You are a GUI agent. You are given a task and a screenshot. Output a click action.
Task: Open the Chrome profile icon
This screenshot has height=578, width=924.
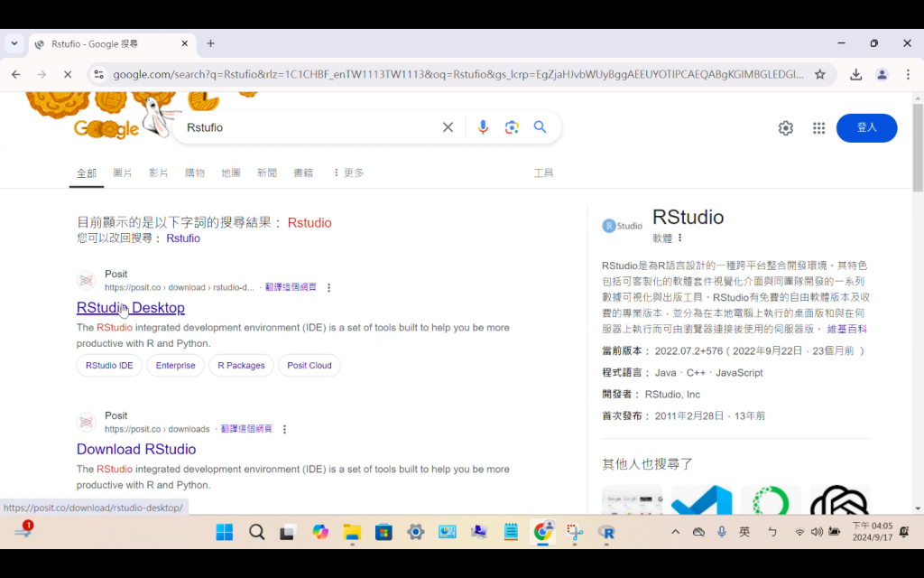(x=882, y=74)
